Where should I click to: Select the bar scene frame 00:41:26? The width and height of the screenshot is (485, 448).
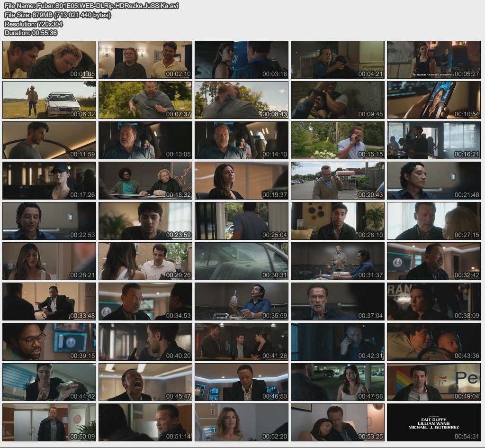[242, 342]
